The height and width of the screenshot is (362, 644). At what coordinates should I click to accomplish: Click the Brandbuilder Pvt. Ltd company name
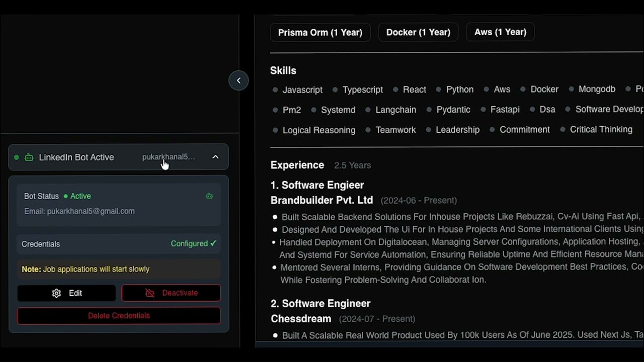pyautogui.click(x=321, y=200)
